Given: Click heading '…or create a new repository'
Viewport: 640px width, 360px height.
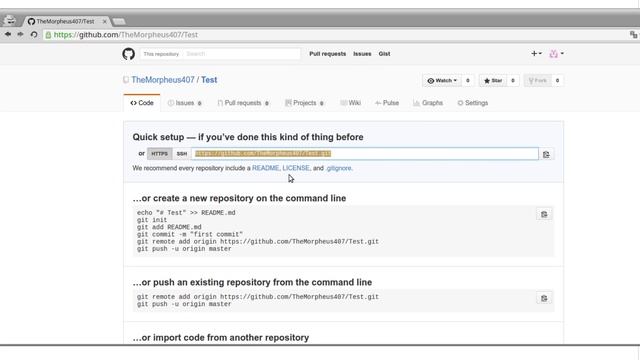Looking at the screenshot, I should point(239,198).
